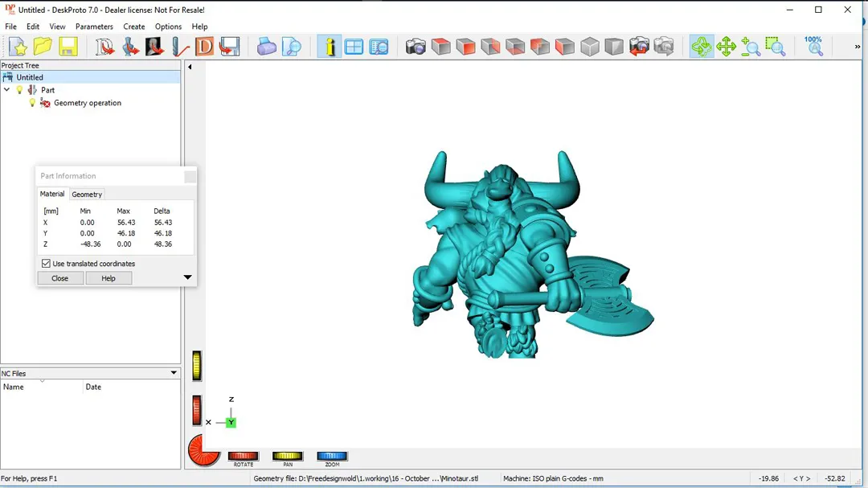868x488 pixels.
Task: Click the cutter toolpath calculation icon
Action: [179, 47]
